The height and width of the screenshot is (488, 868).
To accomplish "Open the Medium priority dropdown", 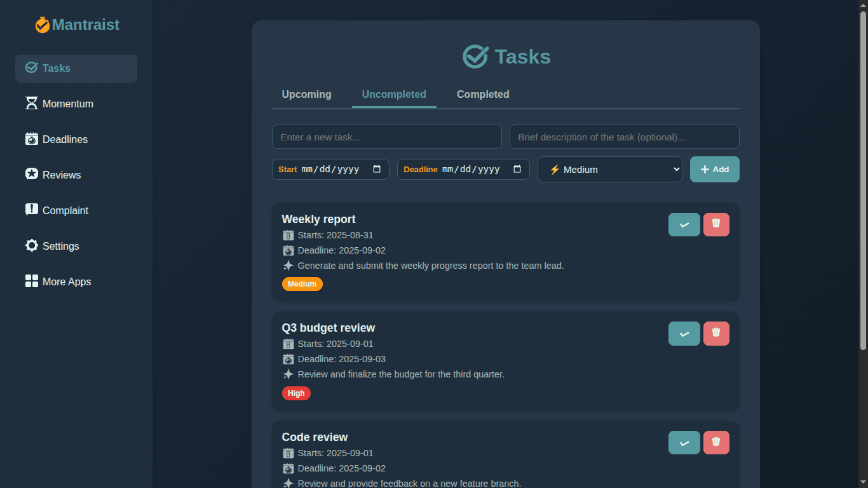I will (609, 169).
